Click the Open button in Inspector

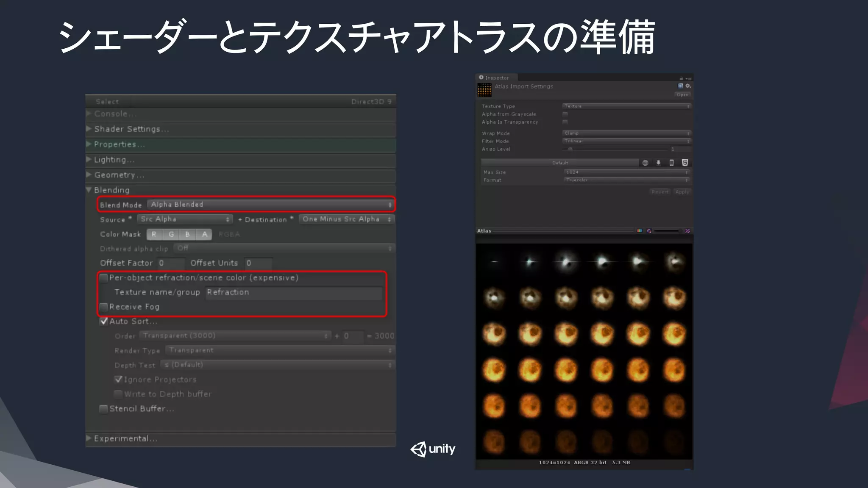(x=682, y=95)
